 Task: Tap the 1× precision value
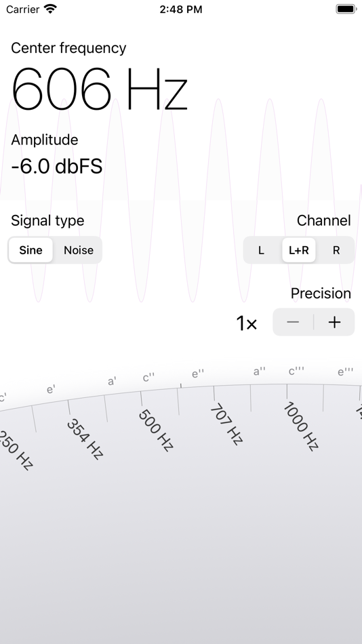tap(247, 323)
